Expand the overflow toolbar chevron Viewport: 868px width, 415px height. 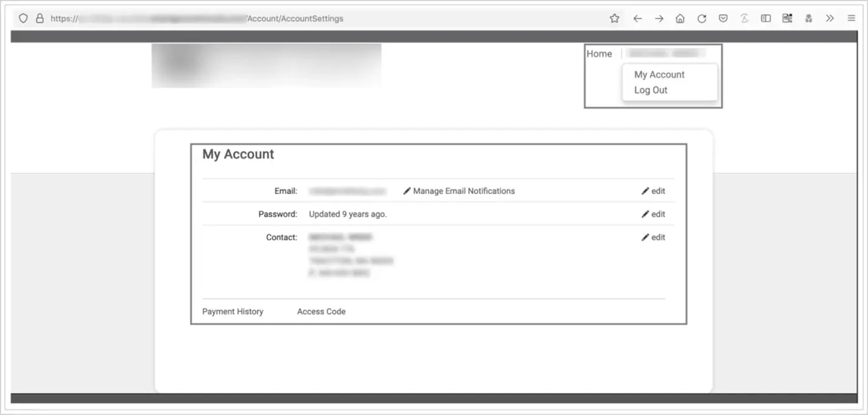tap(830, 18)
